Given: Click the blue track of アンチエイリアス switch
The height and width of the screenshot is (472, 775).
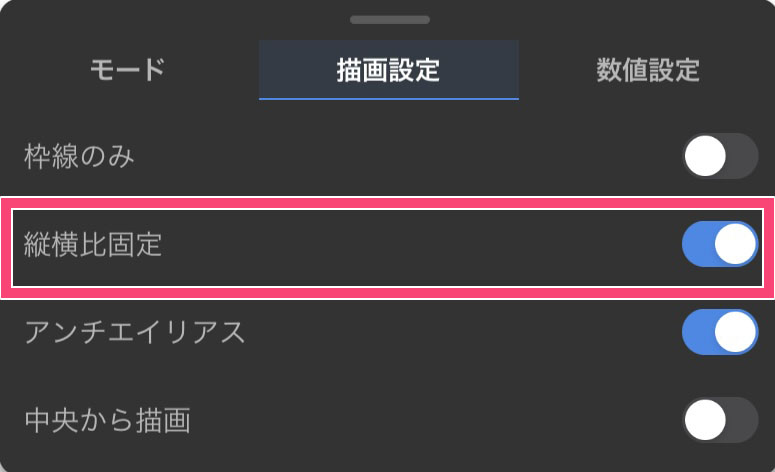Looking at the screenshot, I should pos(698,332).
